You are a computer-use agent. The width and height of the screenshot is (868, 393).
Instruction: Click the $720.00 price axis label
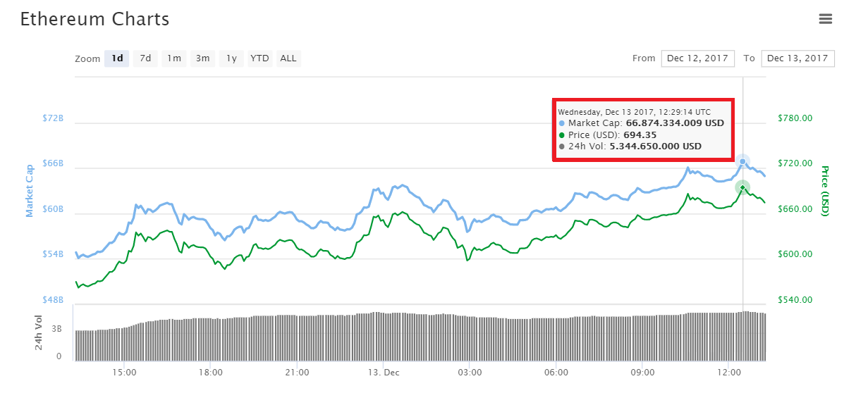pos(795,163)
